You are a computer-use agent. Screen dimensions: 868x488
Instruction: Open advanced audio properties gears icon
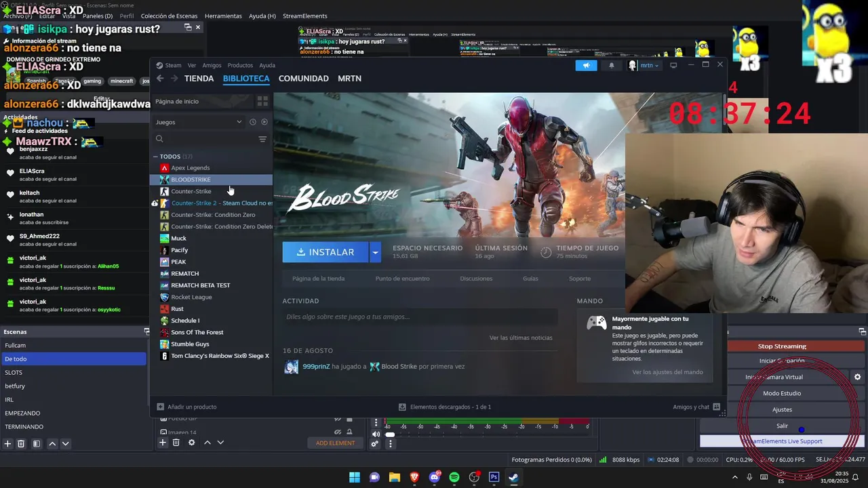click(x=374, y=444)
